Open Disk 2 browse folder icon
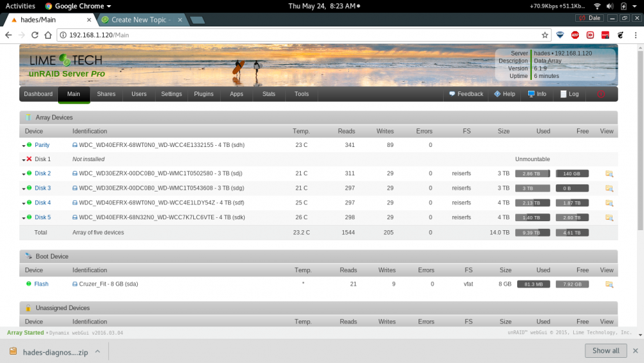This screenshot has width=644, height=363. 609,173
